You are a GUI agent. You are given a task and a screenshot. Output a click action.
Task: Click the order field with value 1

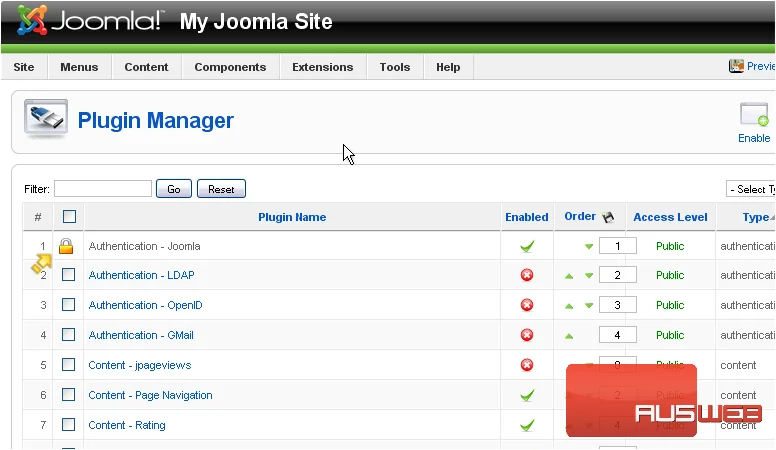point(618,246)
